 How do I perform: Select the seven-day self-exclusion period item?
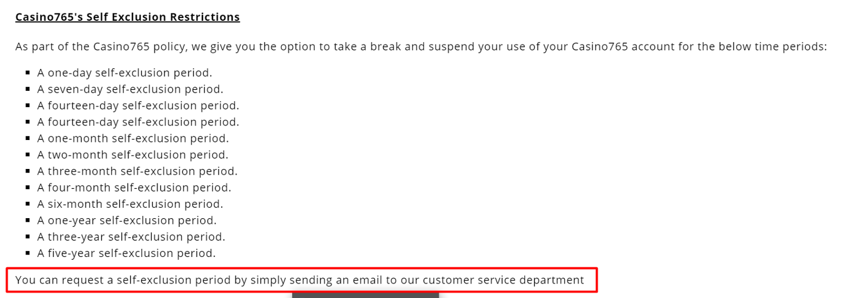click(130, 89)
